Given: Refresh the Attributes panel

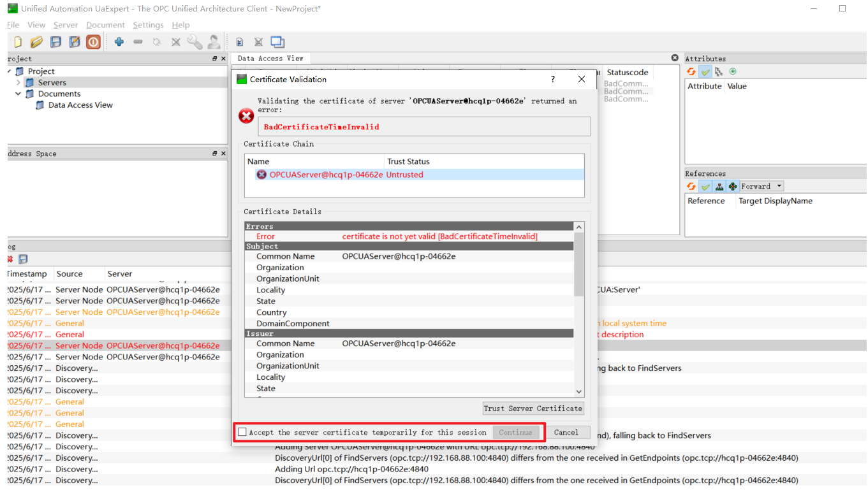Looking at the screenshot, I should pyautogui.click(x=691, y=71).
